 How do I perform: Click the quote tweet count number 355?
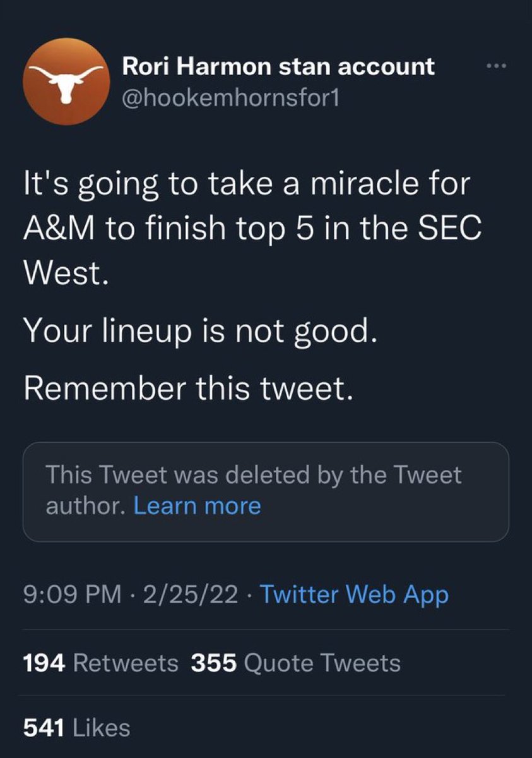(x=213, y=663)
